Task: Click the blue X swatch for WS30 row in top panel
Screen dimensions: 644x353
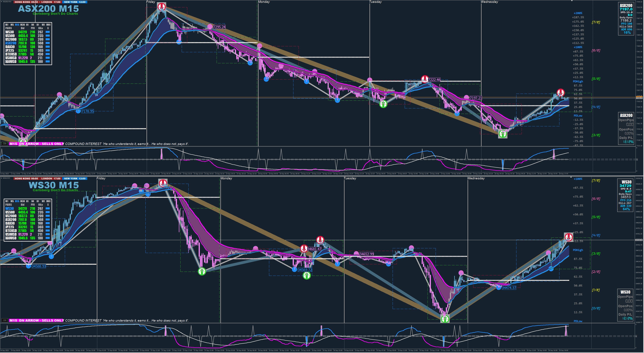Action: click(48, 32)
